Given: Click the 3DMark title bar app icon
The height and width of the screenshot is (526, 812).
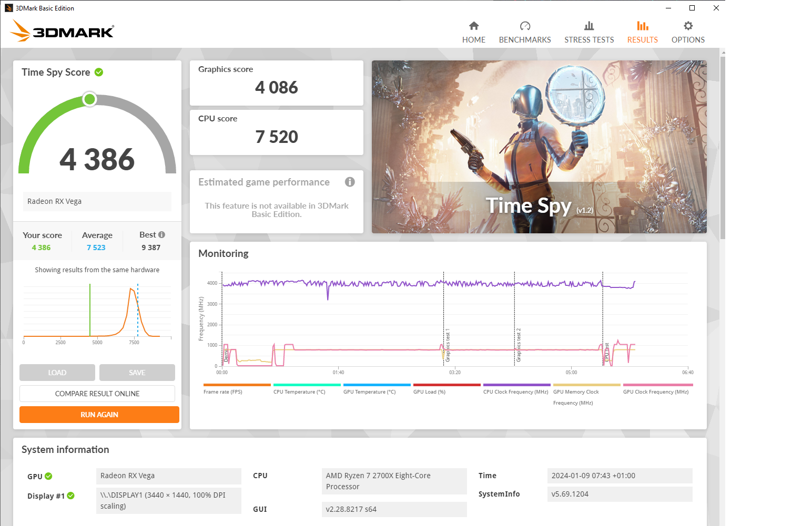Looking at the screenshot, I should point(8,8).
